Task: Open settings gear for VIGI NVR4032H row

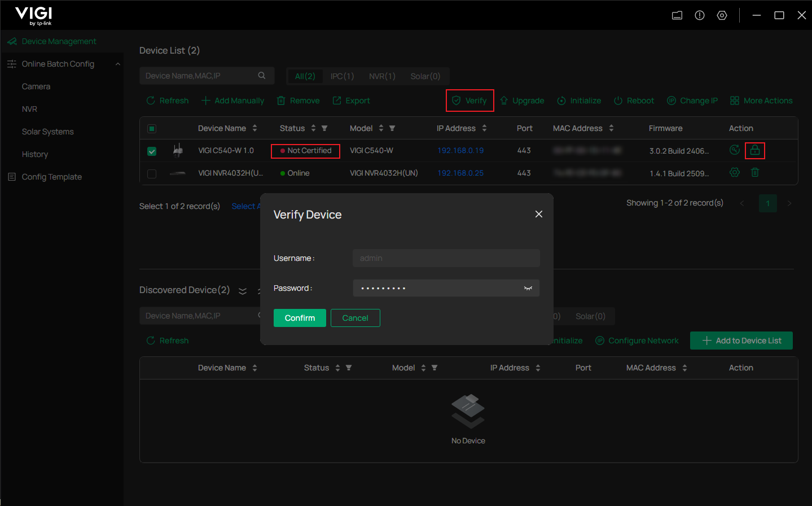Action: [x=734, y=173]
